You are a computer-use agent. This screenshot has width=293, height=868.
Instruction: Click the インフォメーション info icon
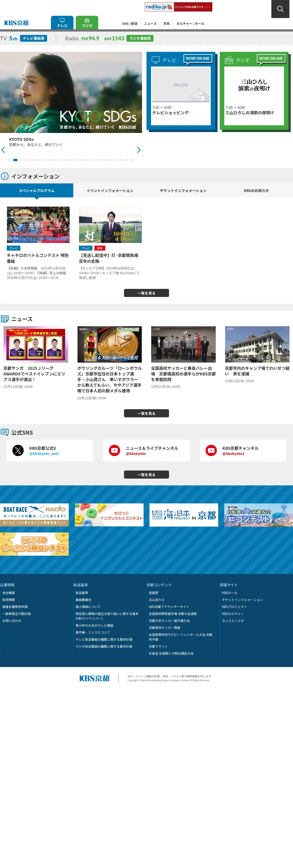pyautogui.click(x=5, y=176)
